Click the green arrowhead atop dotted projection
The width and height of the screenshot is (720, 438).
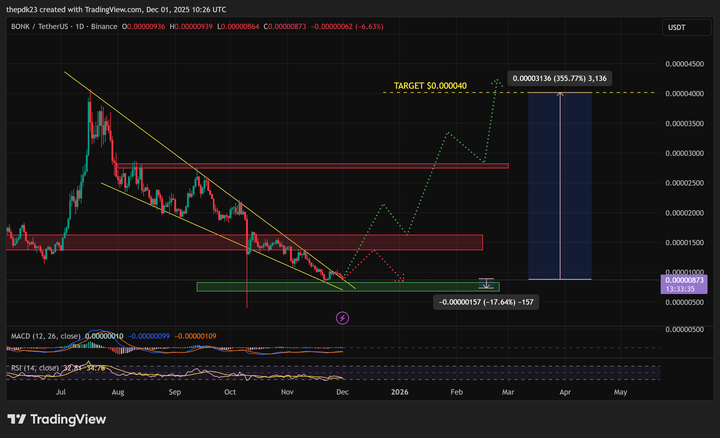pos(495,82)
